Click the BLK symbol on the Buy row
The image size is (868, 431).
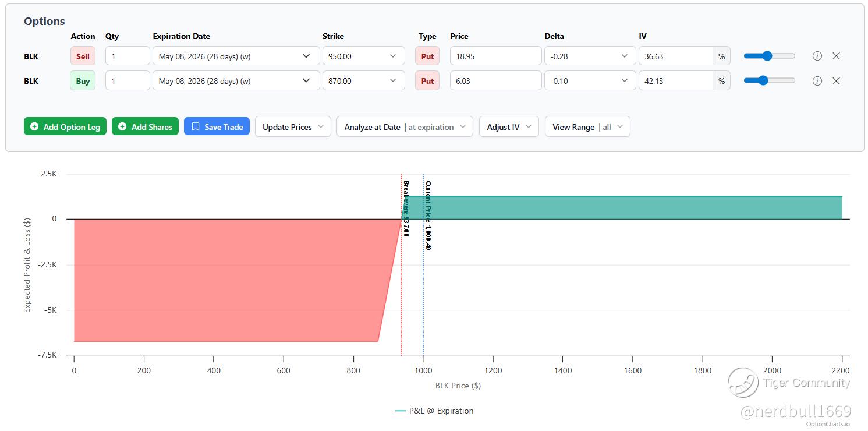(x=31, y=81)
